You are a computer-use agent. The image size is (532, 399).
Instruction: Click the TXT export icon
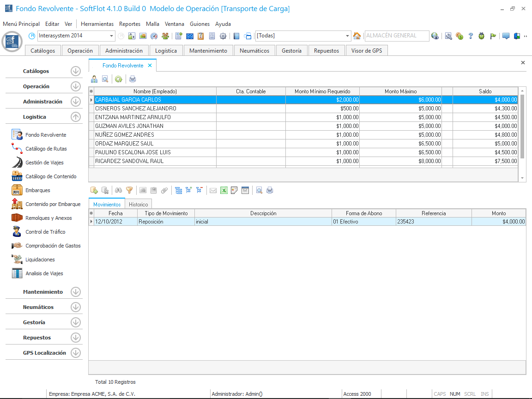(245, 190)
